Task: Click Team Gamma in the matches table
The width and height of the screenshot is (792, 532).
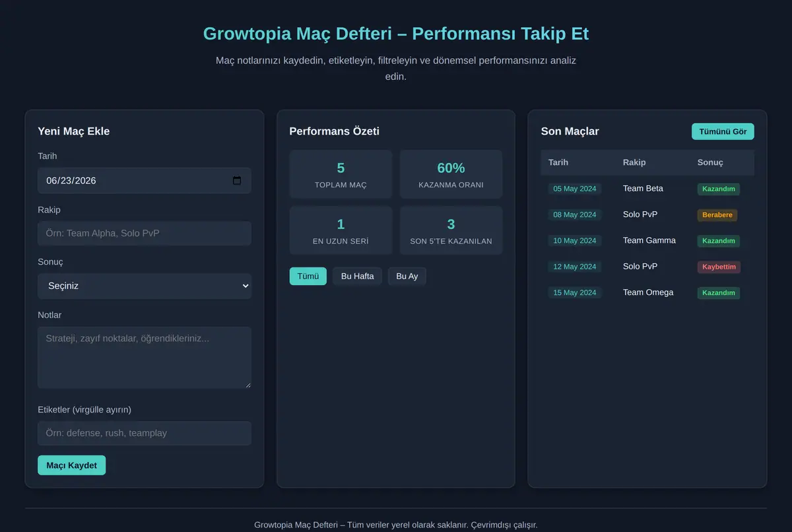Action: (x=649, y=240)
